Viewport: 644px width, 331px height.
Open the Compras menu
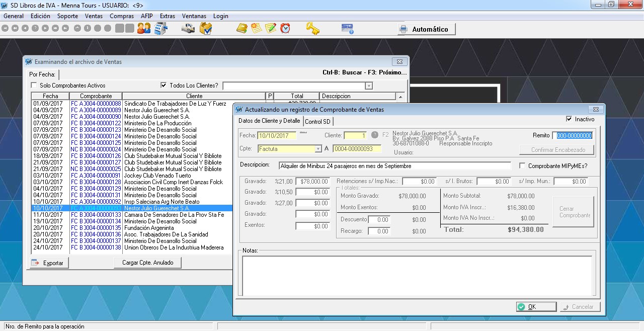[x=122, y=16]
